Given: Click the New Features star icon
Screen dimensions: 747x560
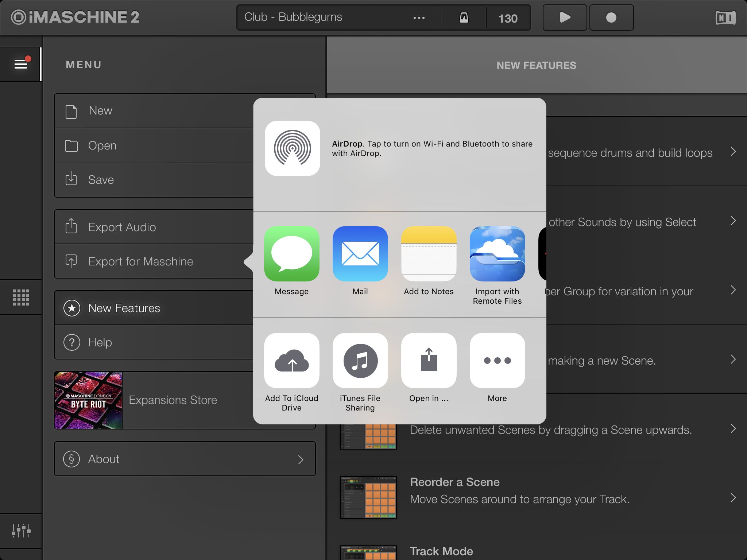Looking at the screenshot, I should pos(72,308).
